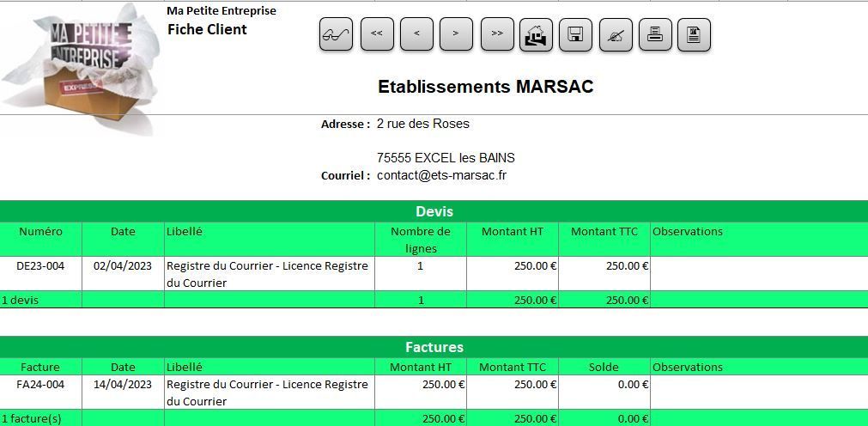
Task: Click the Adresse label
Action: pyautogui.click(x=345, y=125)
